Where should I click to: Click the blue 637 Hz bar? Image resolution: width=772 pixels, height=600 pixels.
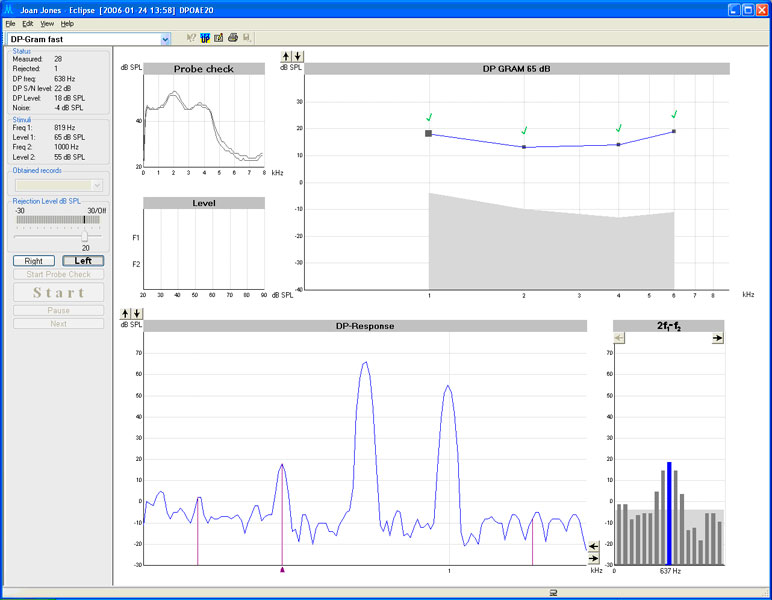coord(669,513)
